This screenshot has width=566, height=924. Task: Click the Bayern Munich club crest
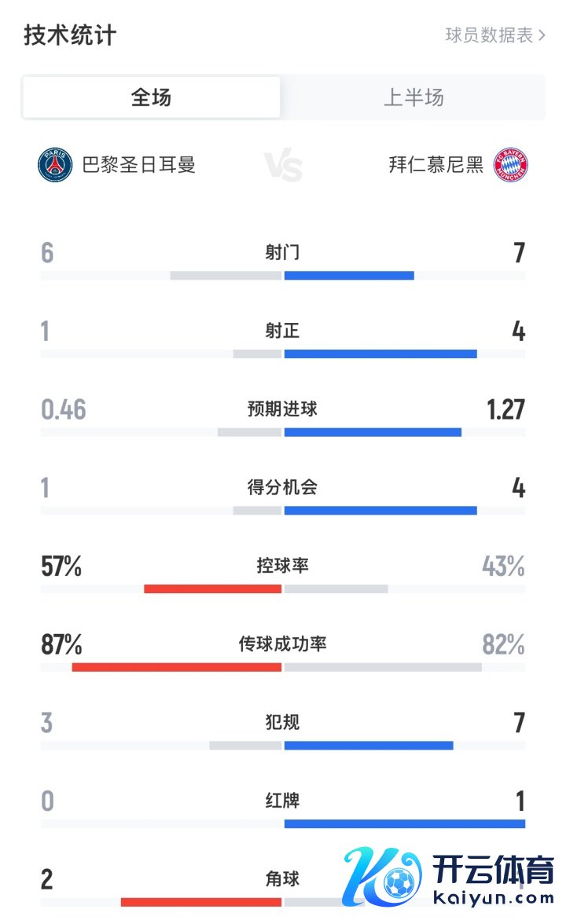tap(511, 165)
